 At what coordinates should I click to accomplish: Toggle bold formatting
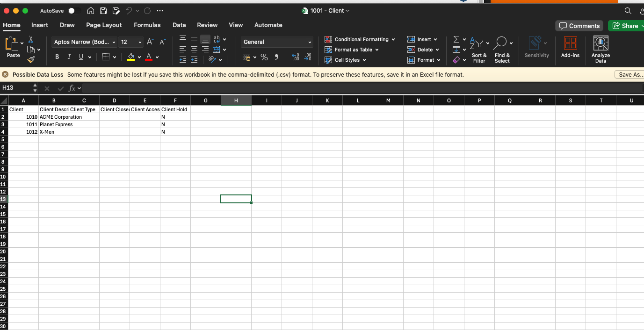(x=57, y=57)
